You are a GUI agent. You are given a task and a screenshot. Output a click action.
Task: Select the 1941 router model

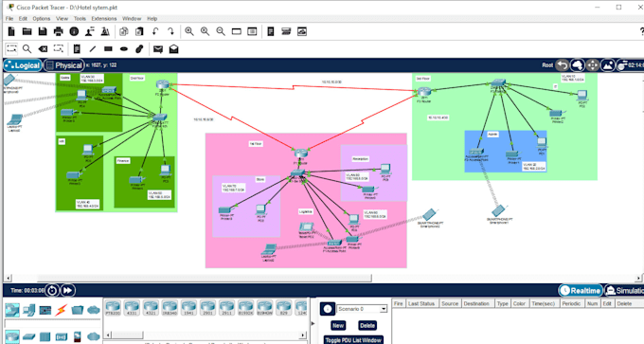tap(188, 308)
